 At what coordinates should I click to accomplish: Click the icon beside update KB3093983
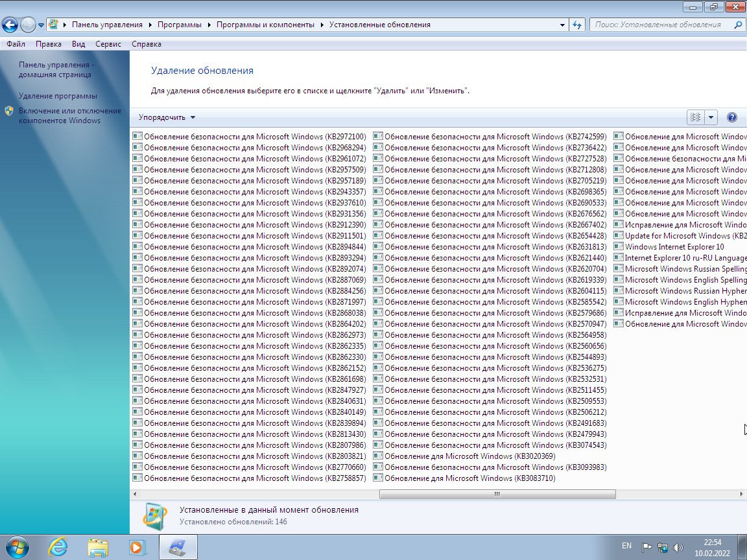[378, 467]
